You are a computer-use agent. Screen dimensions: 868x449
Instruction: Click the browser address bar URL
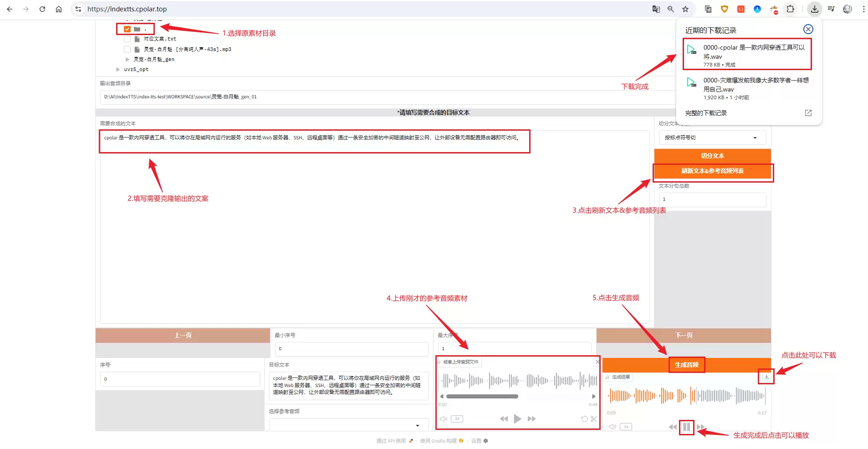pyautogui.click(x=127, y=9)
